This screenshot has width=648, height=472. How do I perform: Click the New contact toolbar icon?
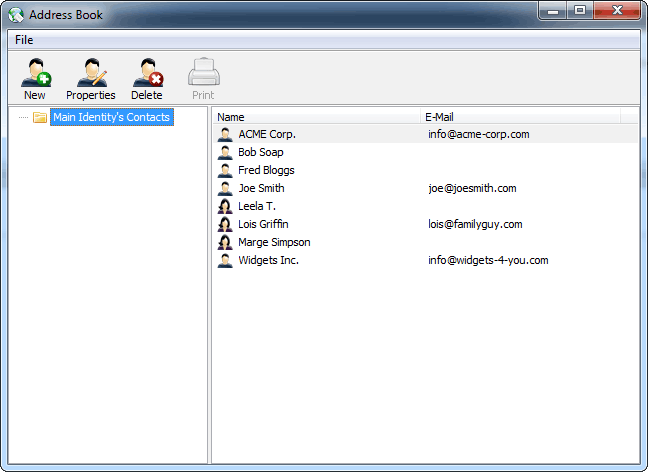pyautogui.click(x=36, y=72)
